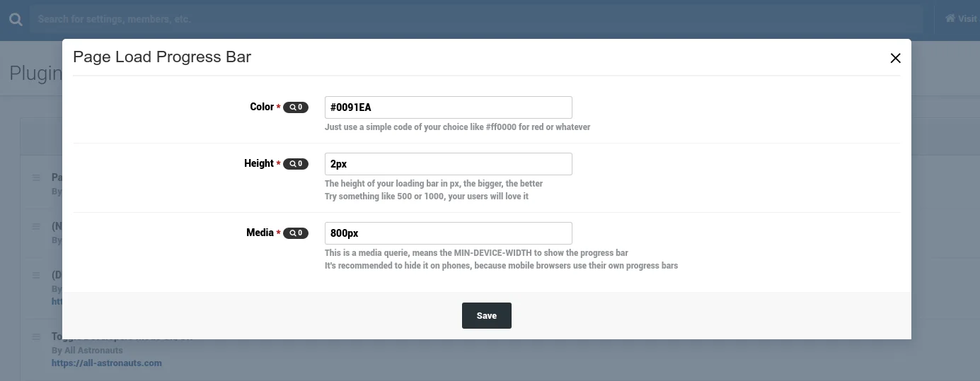The width and height of the screenshot is (980, 381).
Task: Click the drag handle beside the "(N" plugin row
Action: coord(36,226)
